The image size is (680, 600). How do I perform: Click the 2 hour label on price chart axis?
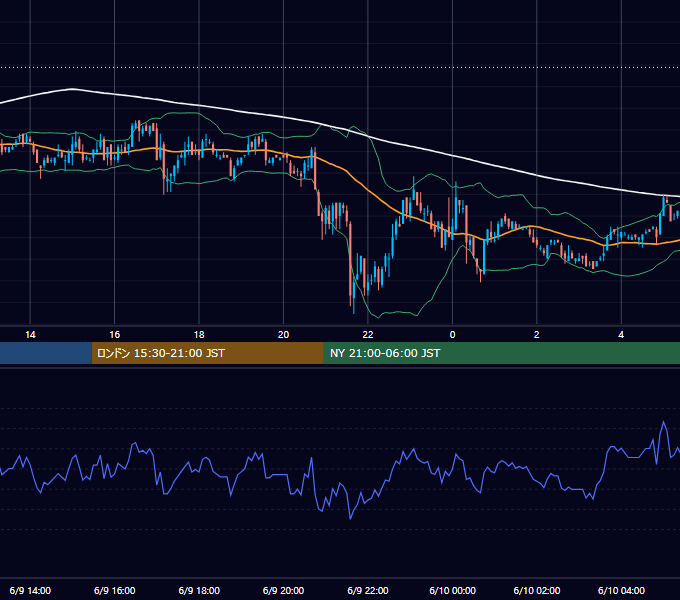536,335
